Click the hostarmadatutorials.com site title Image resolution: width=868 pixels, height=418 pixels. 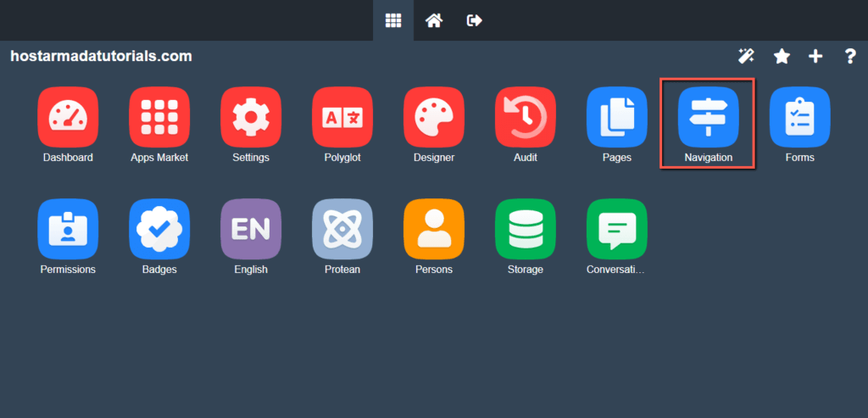tap(102, 56)
